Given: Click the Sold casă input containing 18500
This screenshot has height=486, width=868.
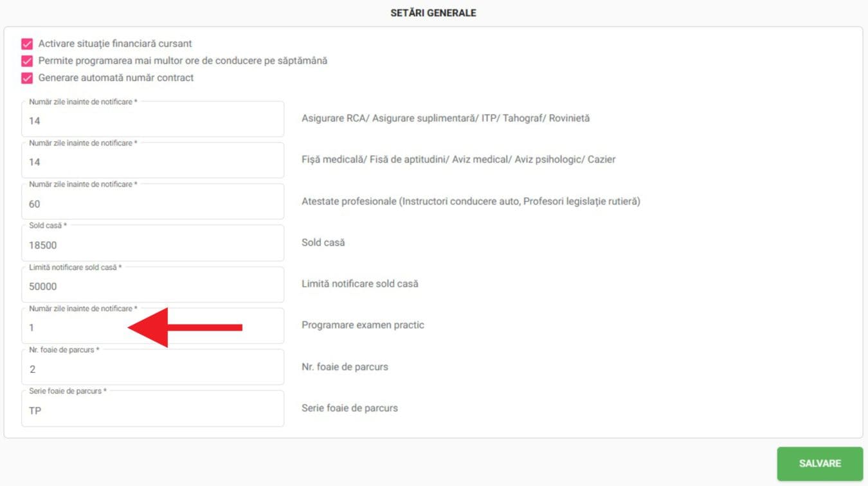Looking at the screenshot, I should click(152, 245).
